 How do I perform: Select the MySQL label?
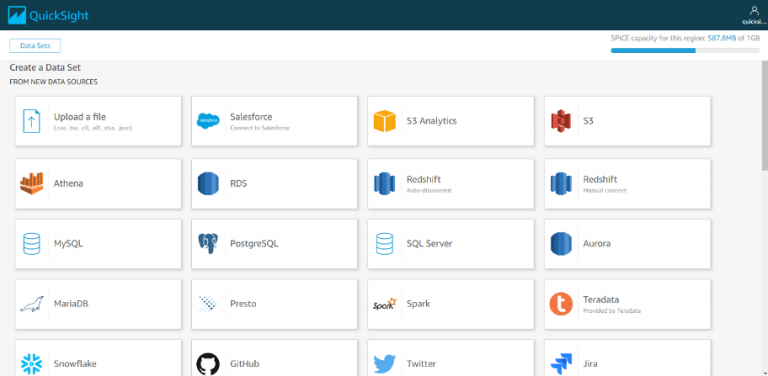pyautogui.click(x=68, y=243)
